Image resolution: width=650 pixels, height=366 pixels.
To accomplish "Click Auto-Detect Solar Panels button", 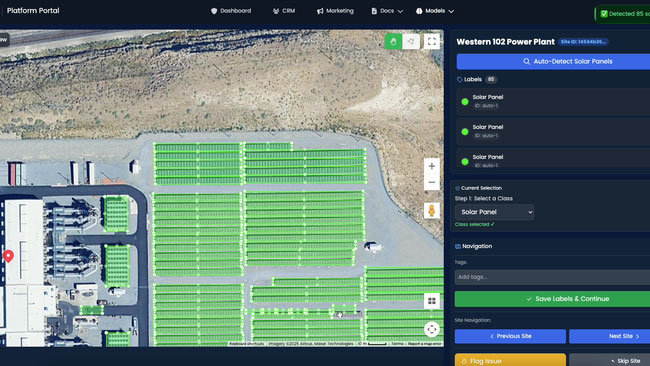I will tap(553, 61).
